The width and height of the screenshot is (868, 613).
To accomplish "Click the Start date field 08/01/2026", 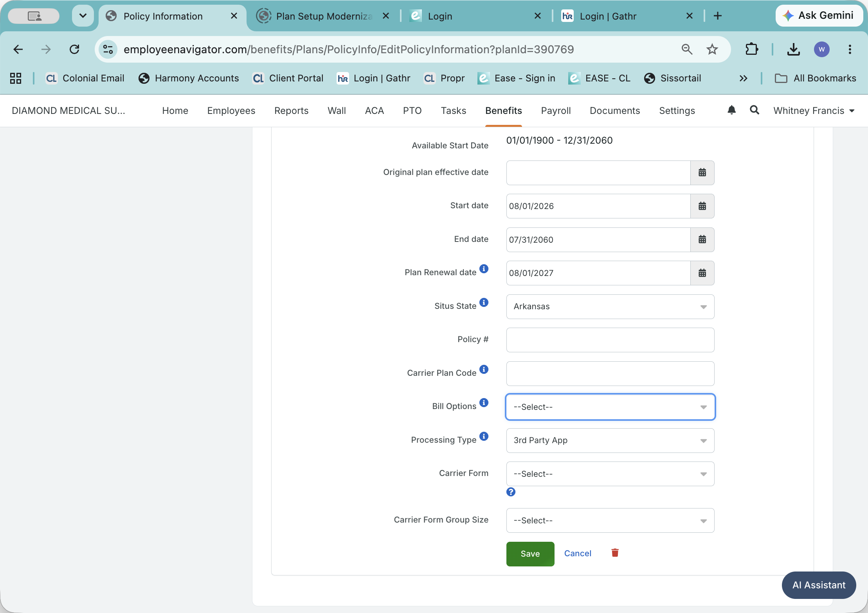I will click(598, 206).
